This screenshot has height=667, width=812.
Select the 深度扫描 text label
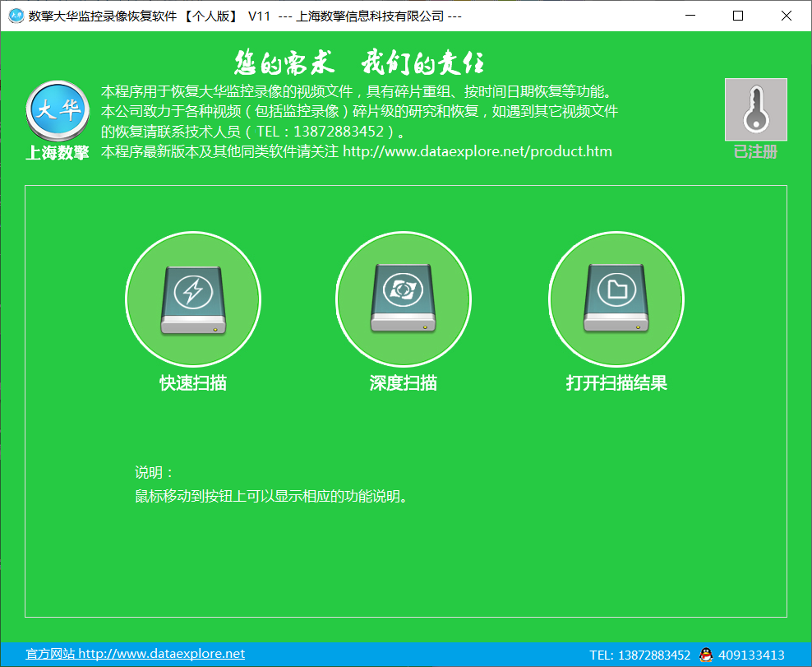[404, 383]
